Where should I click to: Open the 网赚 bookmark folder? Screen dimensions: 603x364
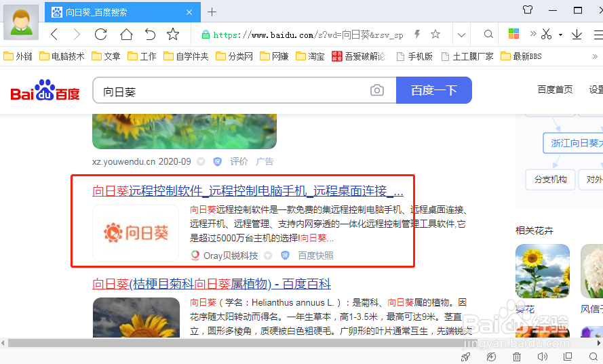point(274,56)
